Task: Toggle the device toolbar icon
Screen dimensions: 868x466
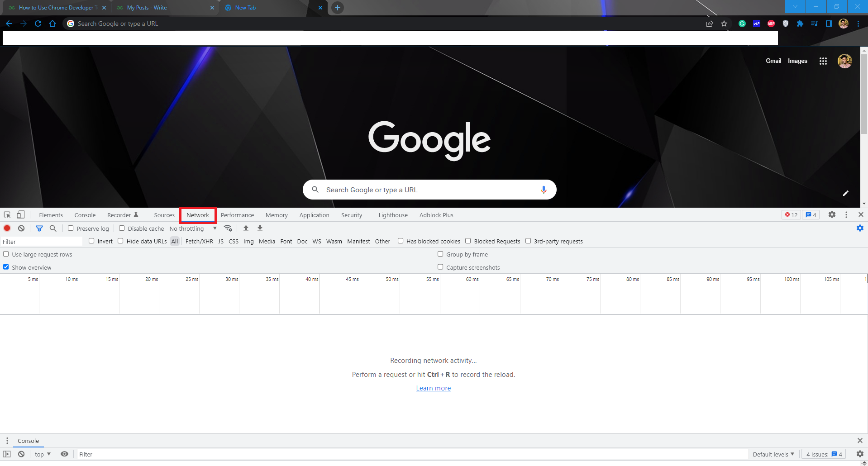Action: 21,215
